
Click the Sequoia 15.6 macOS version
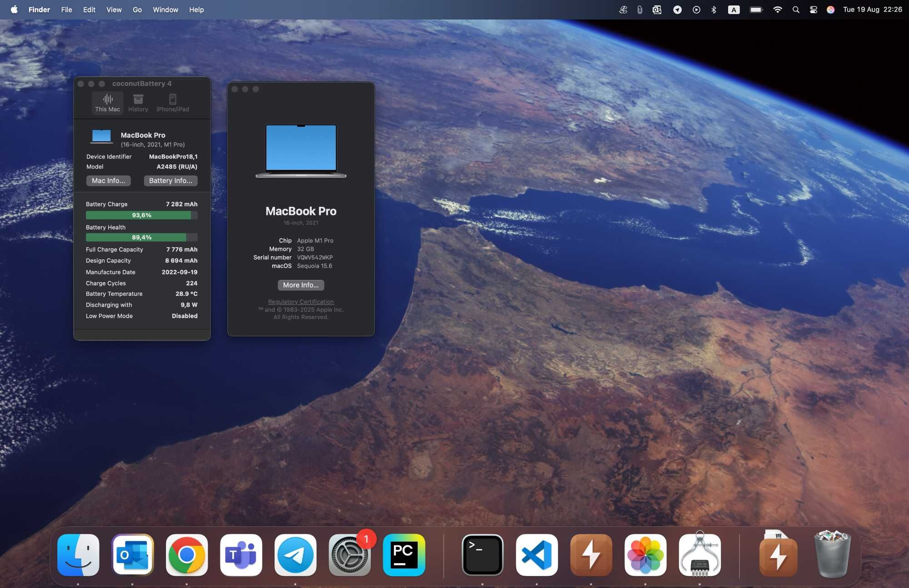click(315, 266)
